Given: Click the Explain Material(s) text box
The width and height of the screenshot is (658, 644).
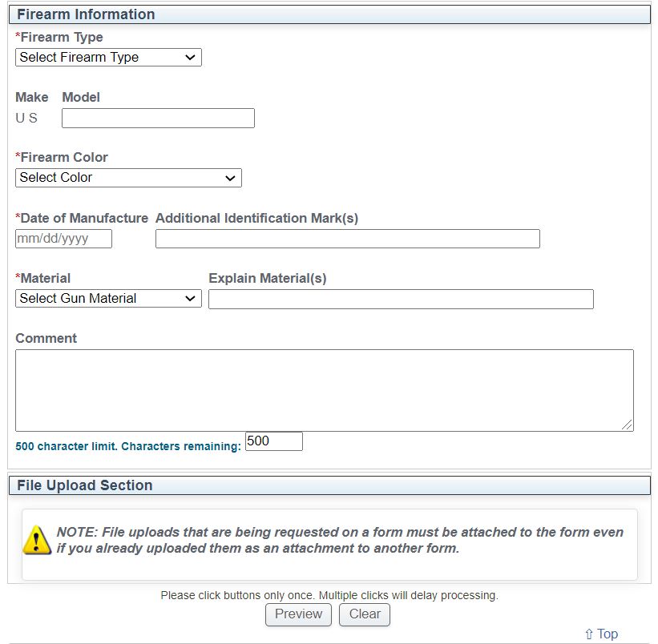Looking at the screenshot, I should coord(401,299).
